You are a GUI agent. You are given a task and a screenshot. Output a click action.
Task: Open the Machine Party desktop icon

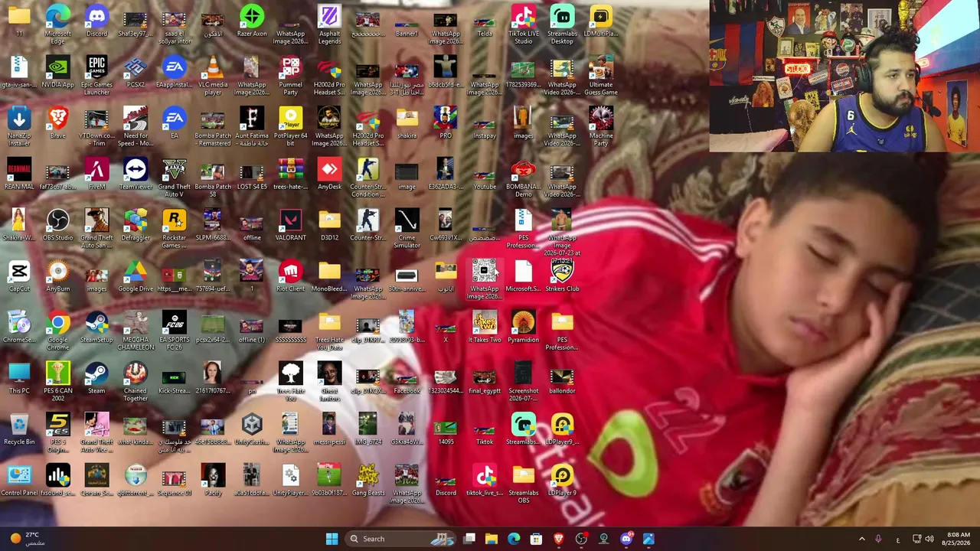coord(601,126)
